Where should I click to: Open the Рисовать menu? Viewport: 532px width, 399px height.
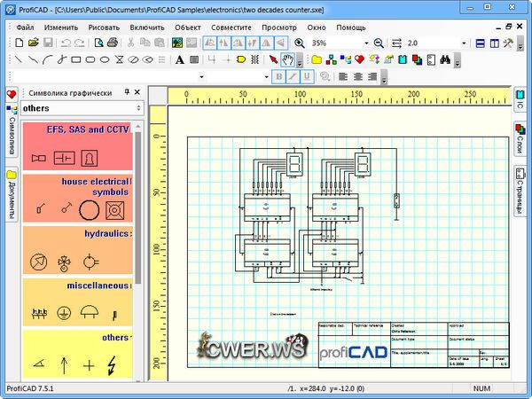click(104, 27)
